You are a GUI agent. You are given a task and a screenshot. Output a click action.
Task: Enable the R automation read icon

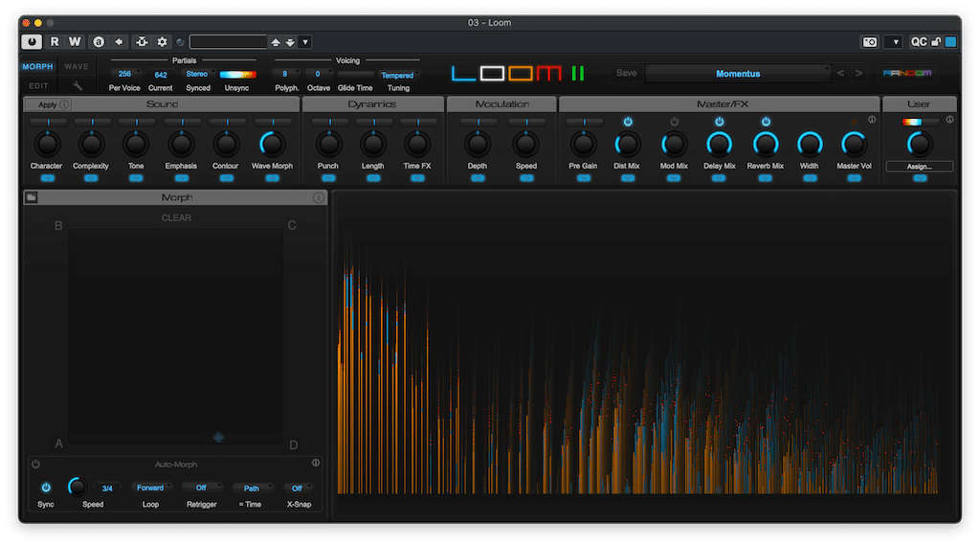55,42
